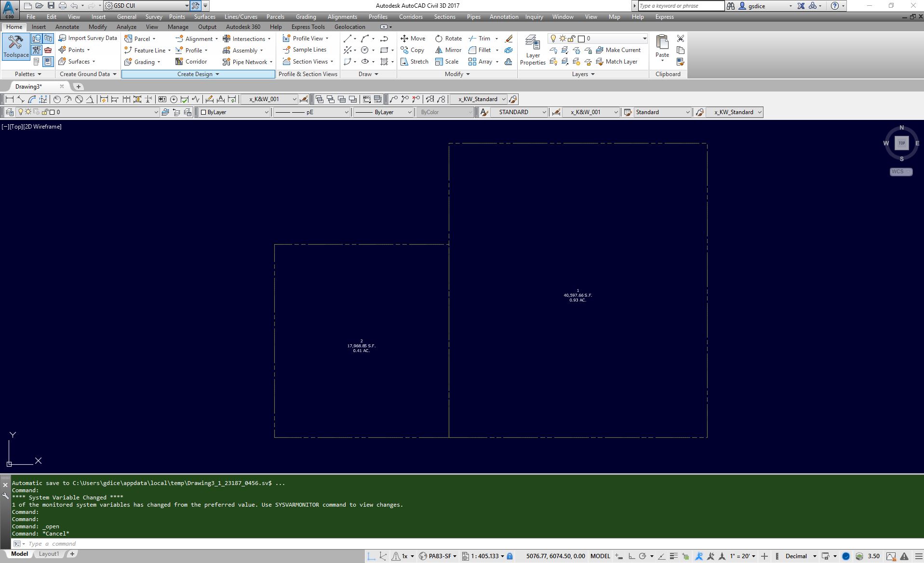Open the pE linetype dropdown
Image resolution: width=924 pixels, height=563 pixels.
click(345, 112)
